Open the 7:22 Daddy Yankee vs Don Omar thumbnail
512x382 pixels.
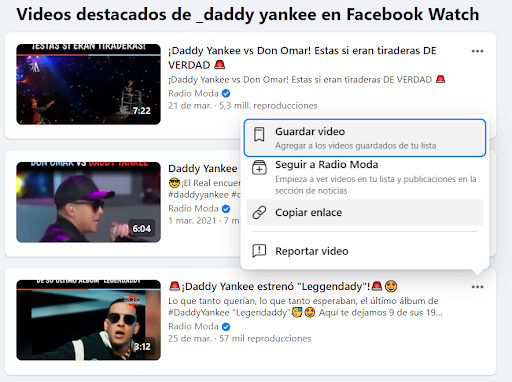(88, 84)
